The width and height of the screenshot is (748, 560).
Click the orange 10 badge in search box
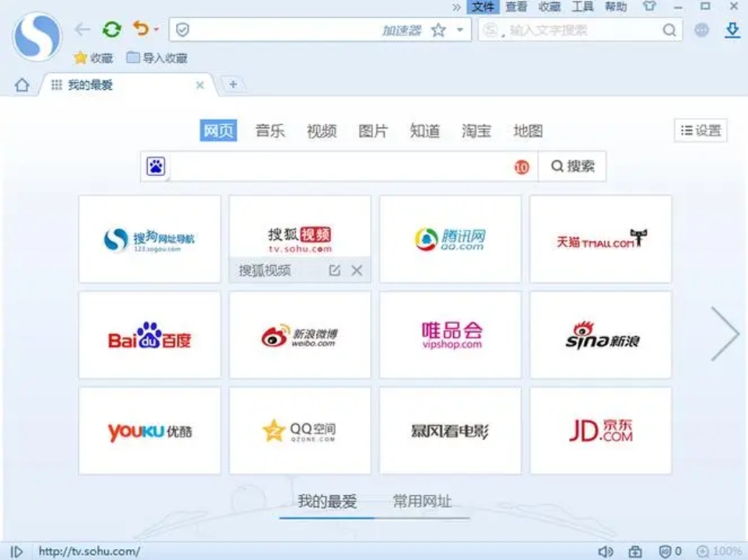(522, 167)
